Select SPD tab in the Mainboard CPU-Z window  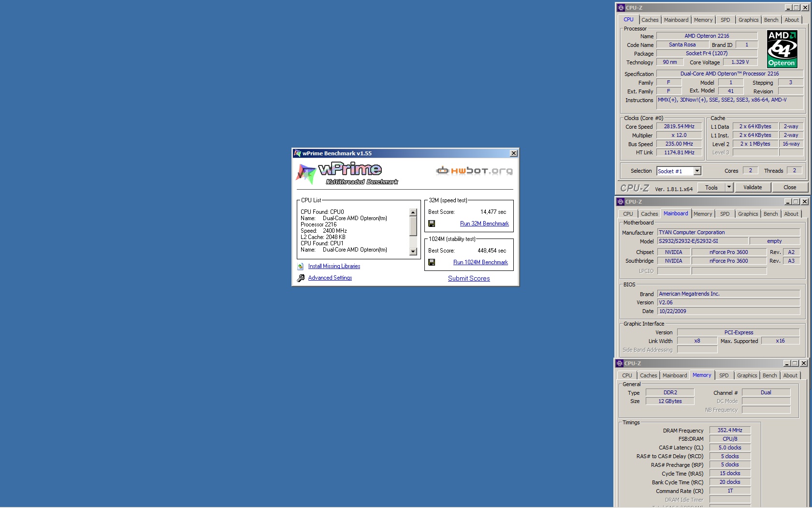(725, 214)
